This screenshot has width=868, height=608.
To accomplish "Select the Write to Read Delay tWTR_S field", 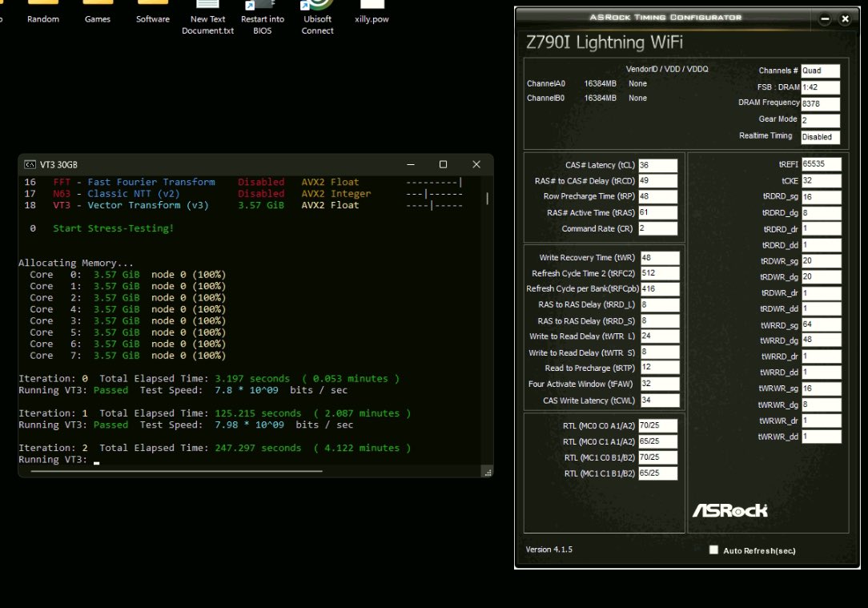I will click(660, 352).
